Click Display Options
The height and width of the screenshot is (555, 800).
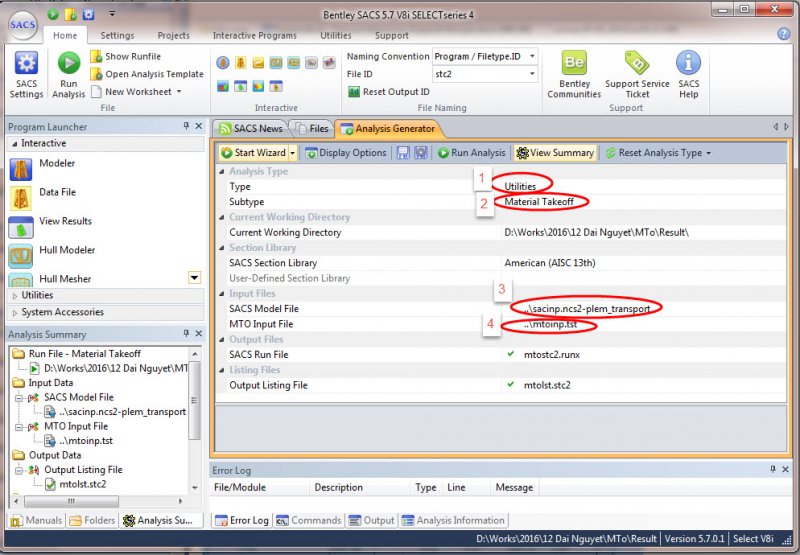pos(346,153)
